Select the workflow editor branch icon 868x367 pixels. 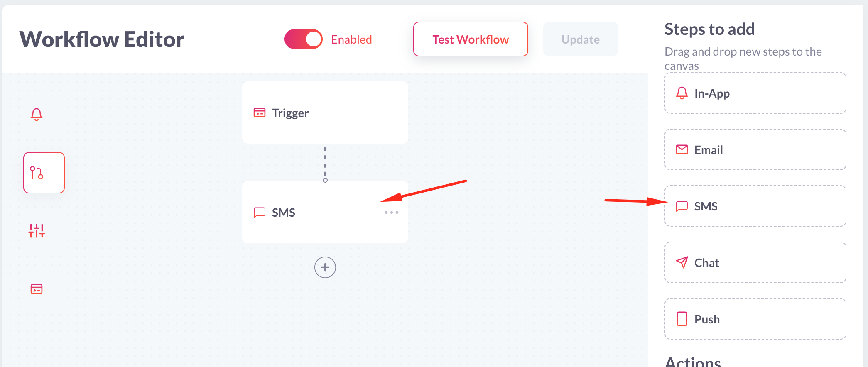tap(44, 173)
